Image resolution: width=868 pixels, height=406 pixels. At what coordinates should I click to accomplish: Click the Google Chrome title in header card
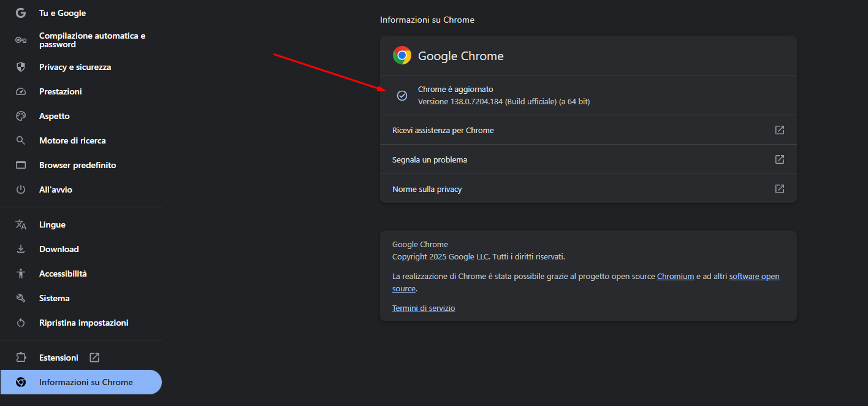pos(461,56)
